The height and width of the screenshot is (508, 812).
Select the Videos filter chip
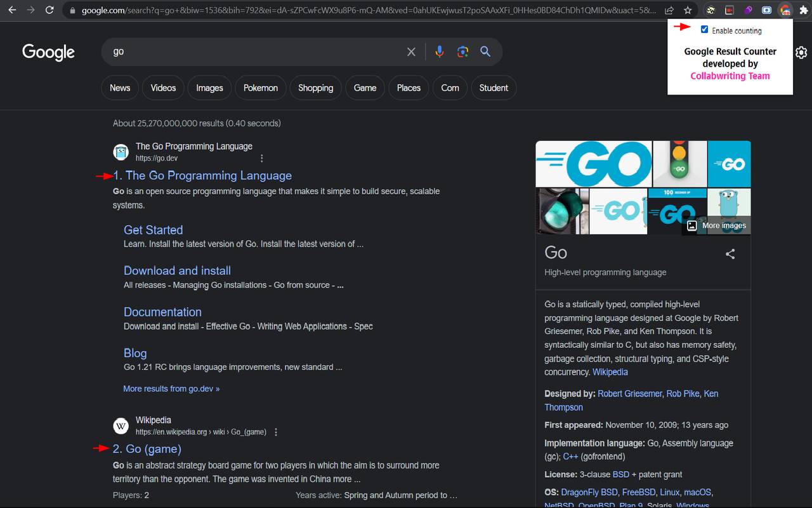click(x=163, y=88)
